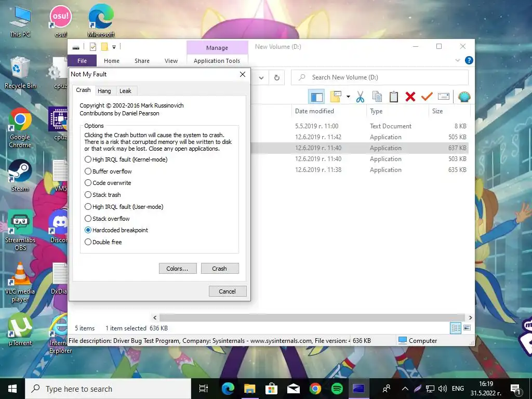Image resolution: width=532 pixels, height=399 pixels.
Task: Click the horizontal scrollbar in Explorer
Action: [312, 317]
